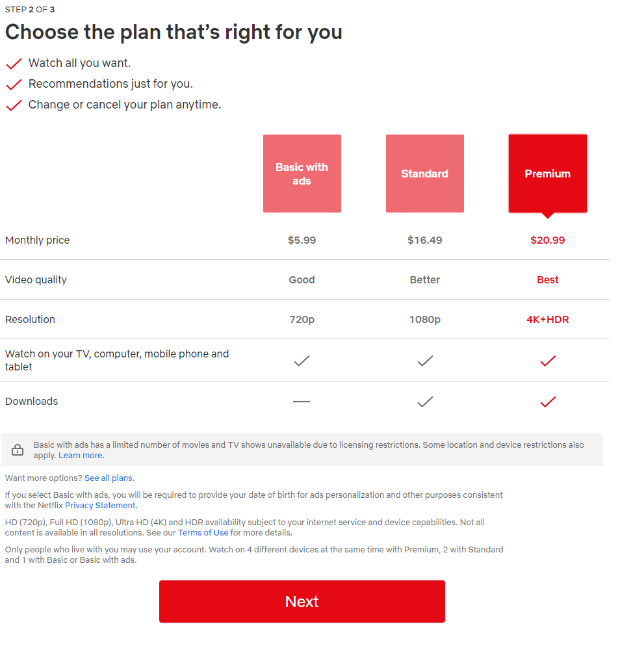Viewport: 644px width, 646px height.
Task: Click the "Monthly price" row label
Action: pos(37,240)
